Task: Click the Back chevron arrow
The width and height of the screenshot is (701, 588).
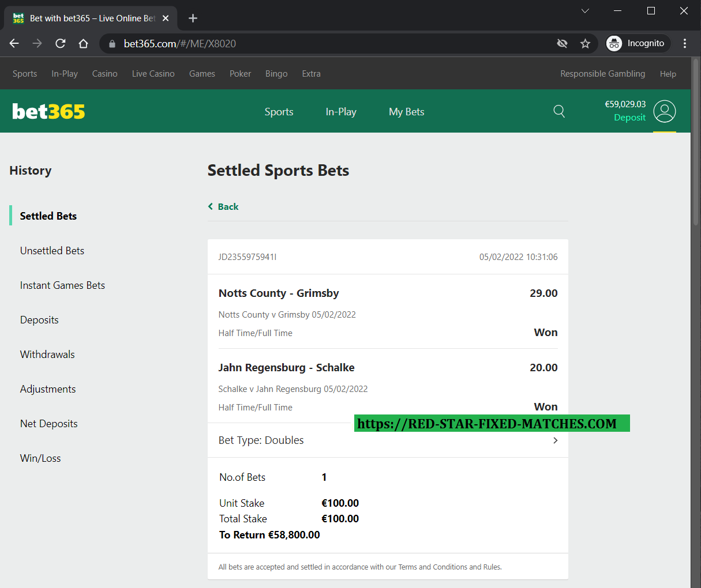Action: coord(211,206)
